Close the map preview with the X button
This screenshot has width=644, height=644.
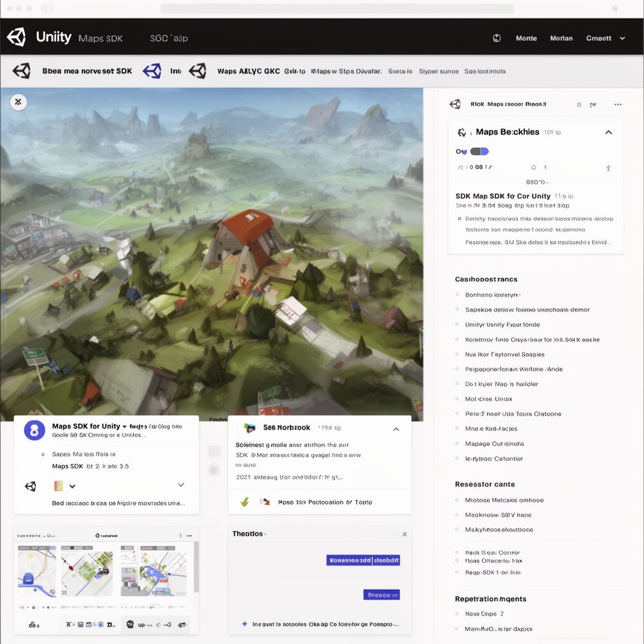[x=18, y=101]
